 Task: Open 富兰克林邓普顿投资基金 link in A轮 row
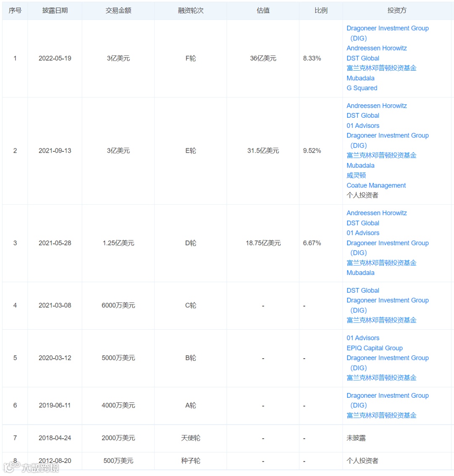pyautogui.click(x=381, y=415)
